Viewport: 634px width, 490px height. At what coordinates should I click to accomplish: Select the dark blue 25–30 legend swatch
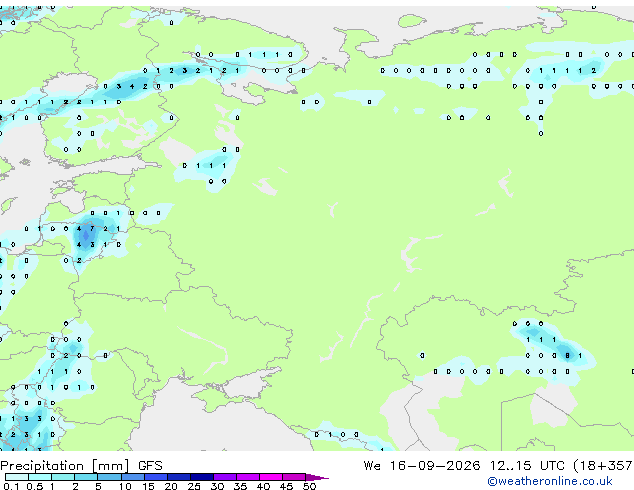pyautogui.click(x=202, y=477)
